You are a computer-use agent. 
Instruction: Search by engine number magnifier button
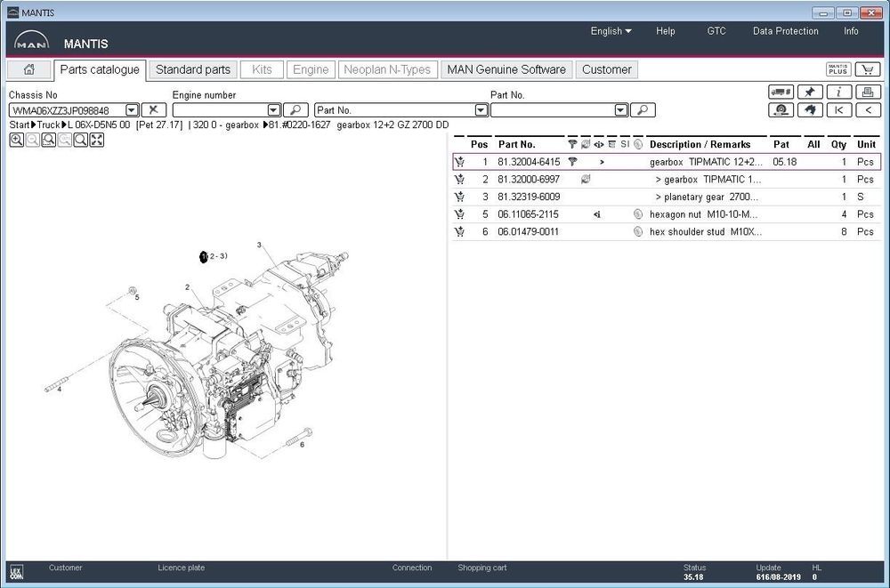pyautogui.click(x=295, y=110)
